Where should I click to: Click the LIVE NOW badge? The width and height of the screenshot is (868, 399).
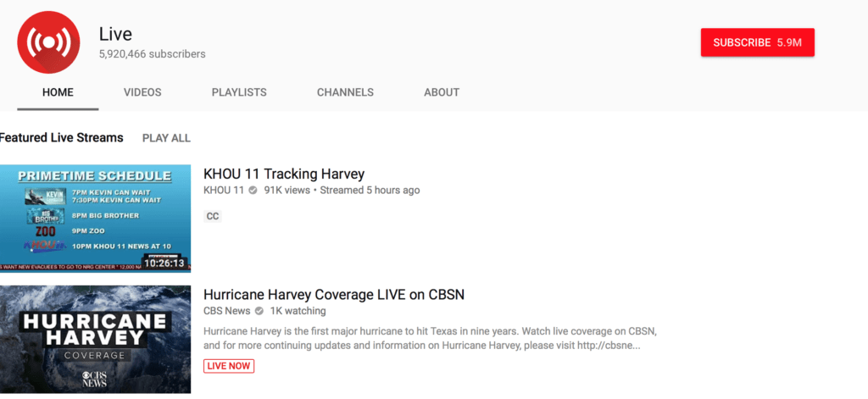coord(229,366)
